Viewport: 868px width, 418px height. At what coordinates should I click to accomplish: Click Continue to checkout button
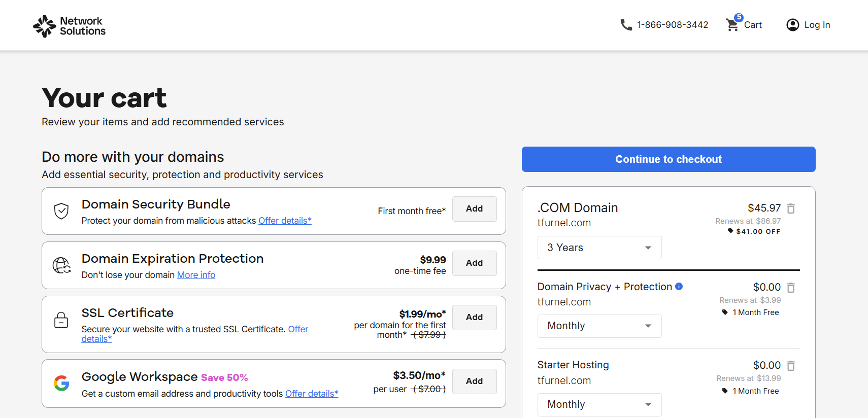tap(669, 159)
